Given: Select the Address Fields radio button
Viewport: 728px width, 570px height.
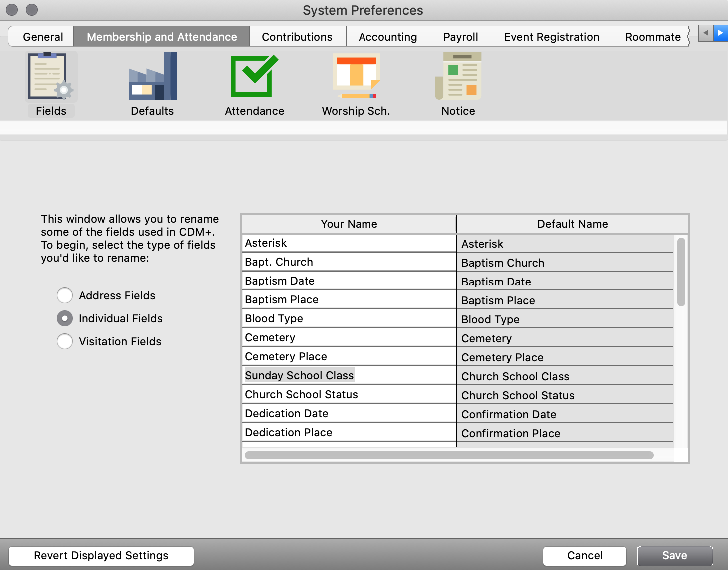Looking at the screenshot, I should tap(65, 295).
